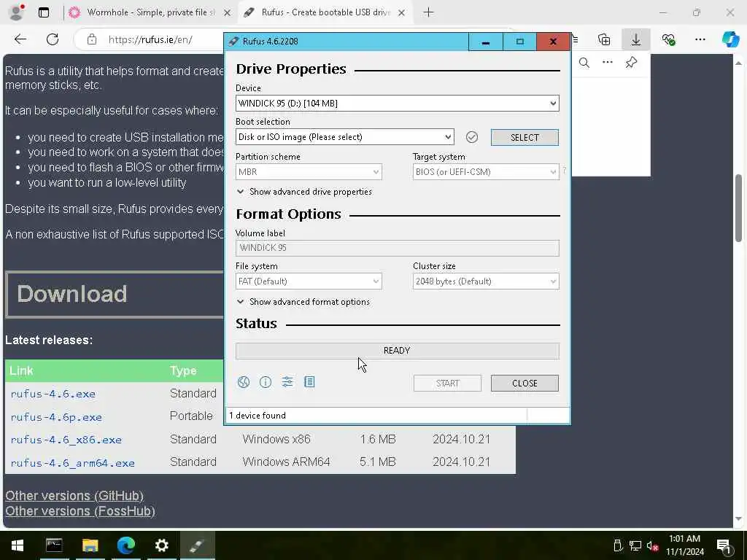Download rufus-4.6p.exe portable link
747x560 pixels.
(56, 417)
